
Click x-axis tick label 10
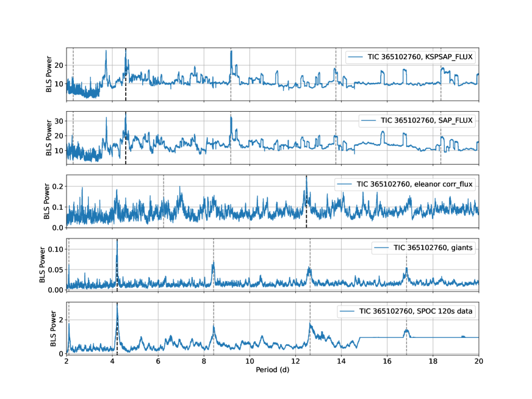(x=250, y=361)
